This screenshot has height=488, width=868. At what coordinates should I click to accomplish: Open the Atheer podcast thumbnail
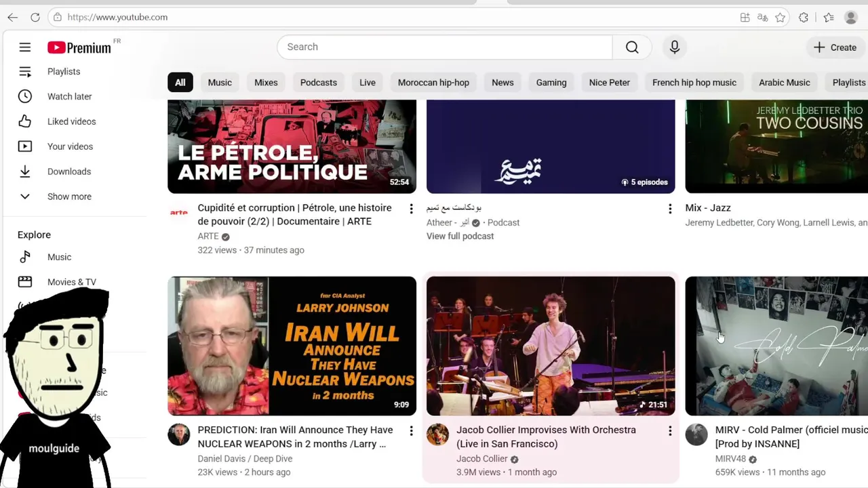(551, 146)
